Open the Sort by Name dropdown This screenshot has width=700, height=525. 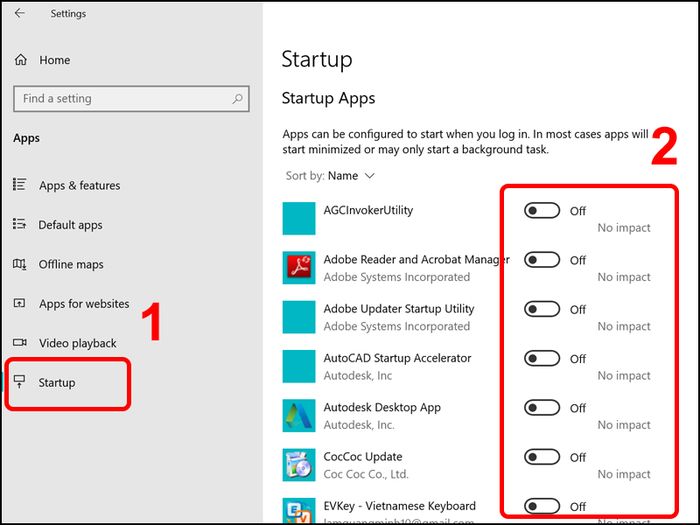click(330, 176)
